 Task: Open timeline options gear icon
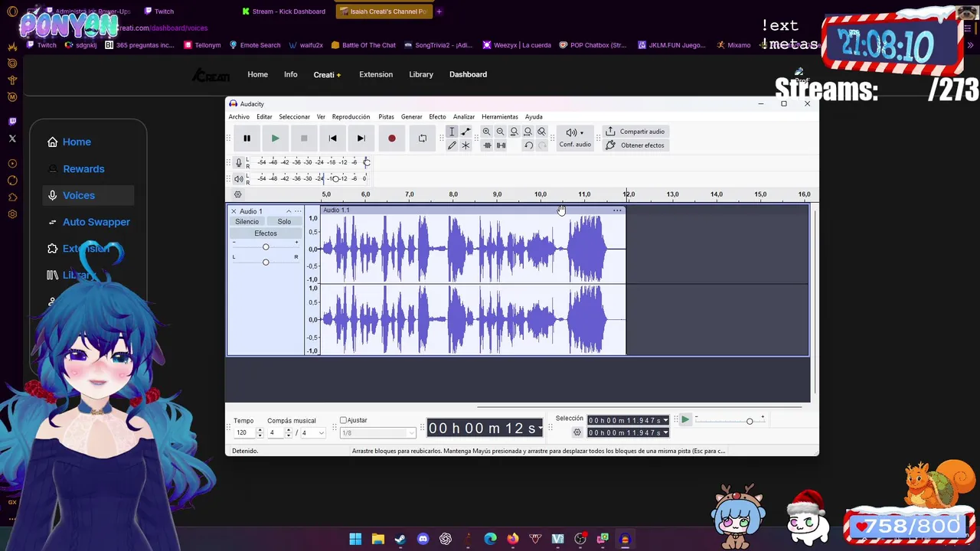[237, 194]
